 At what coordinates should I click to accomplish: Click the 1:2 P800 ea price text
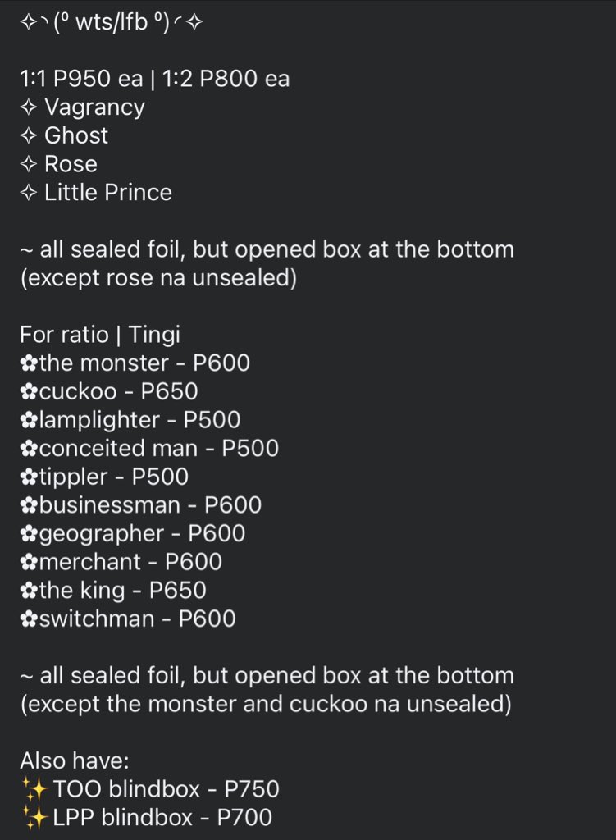point(226,79)
